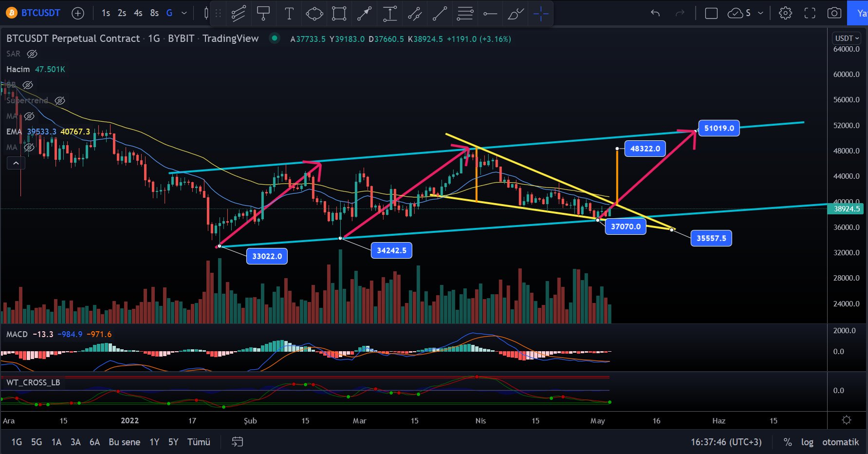The height and width of the screenshot is (454, 868).
Task: Open the timezone selector 16:37:46 (UTC+3)
Action: coord(726,442)
